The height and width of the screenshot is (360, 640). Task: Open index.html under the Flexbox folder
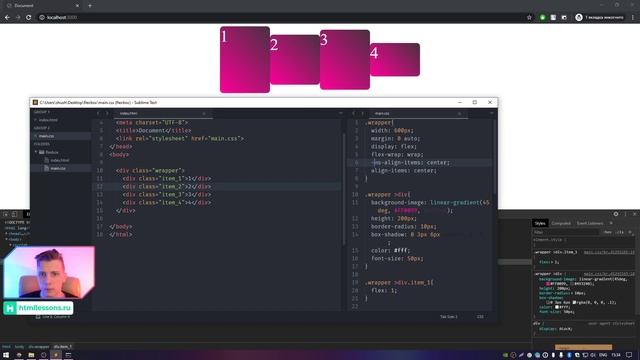point(60,160)
